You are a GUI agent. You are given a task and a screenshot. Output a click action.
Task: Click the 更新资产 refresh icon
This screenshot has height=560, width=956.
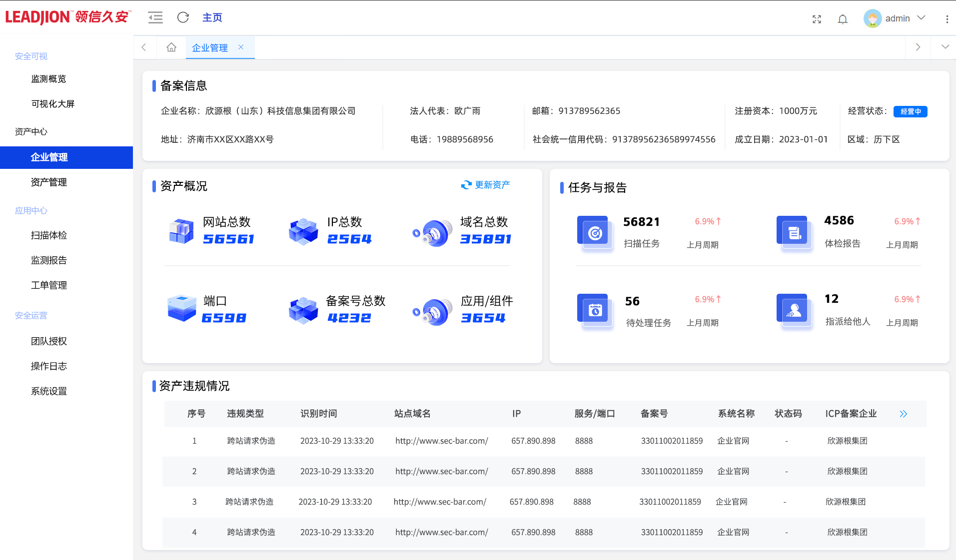466,185
